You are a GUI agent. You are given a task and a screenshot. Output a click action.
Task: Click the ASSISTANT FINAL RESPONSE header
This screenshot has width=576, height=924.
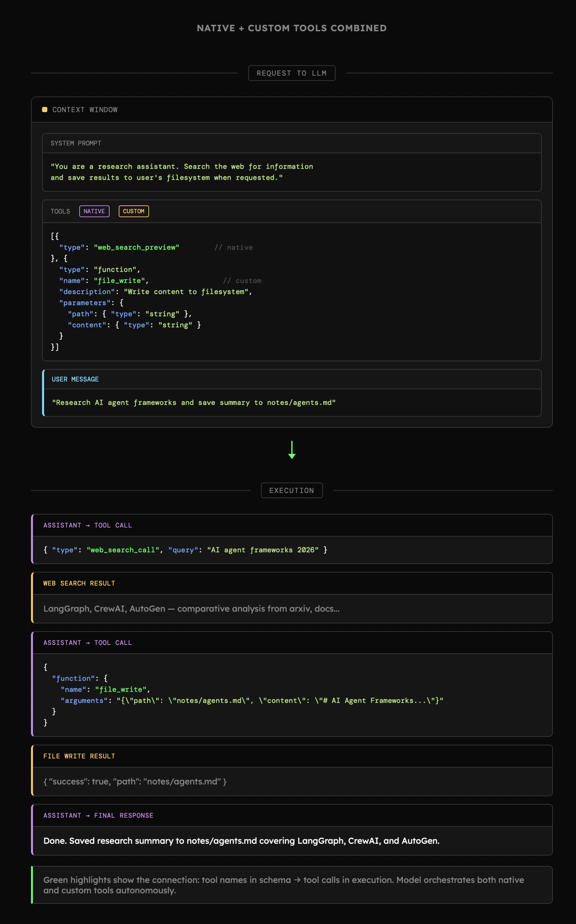pos(98,815)
